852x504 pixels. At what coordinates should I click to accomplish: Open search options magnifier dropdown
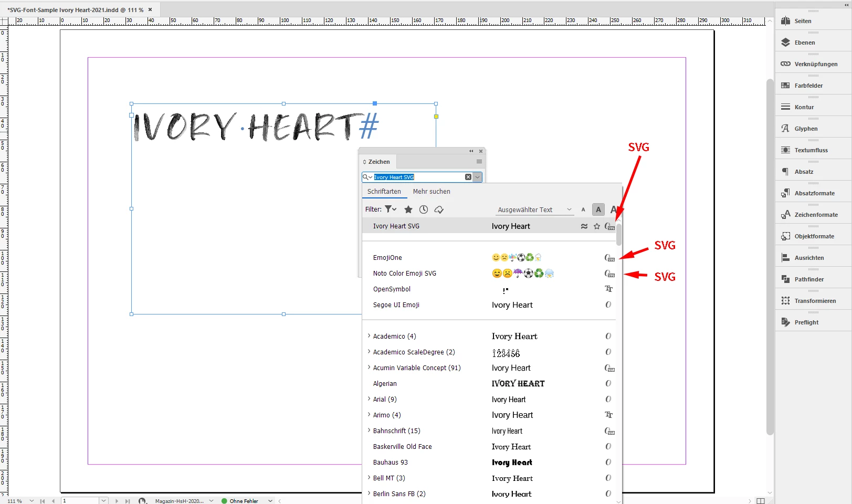(x=367, y=177)
